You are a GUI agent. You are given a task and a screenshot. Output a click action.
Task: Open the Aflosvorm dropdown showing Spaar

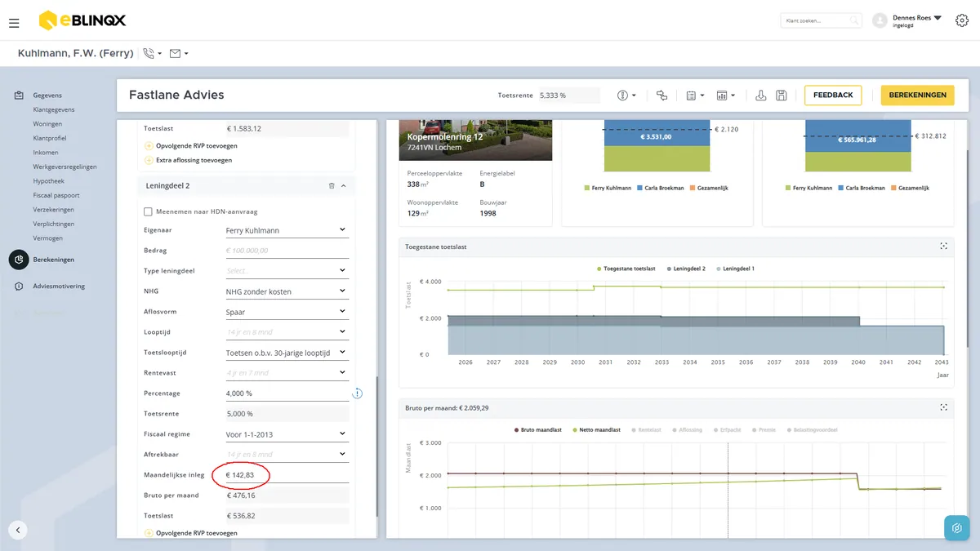coord(287,312)
